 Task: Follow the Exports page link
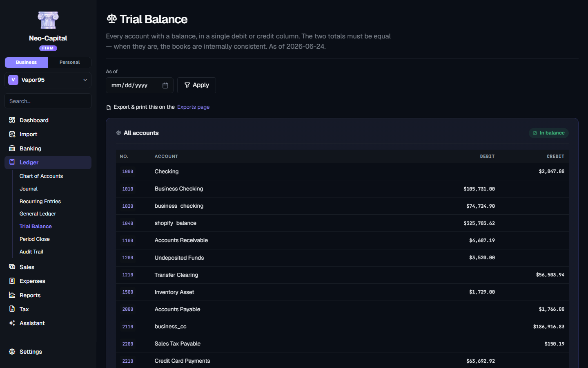coord(193,107)
